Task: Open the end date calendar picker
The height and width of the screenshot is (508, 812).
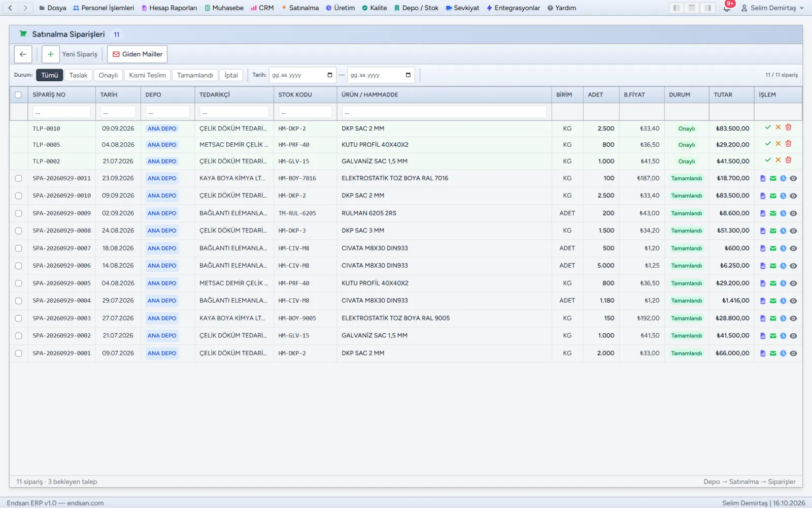Action: pos(409,75)
